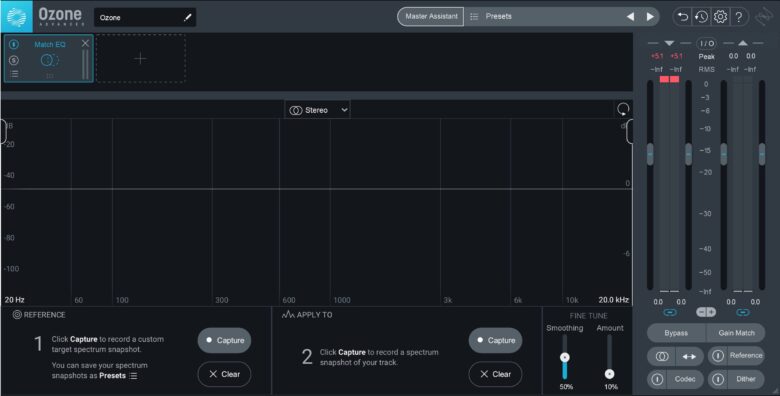Toggle the output gain link icon
Viewport: 780px width, 396px height.
(743, 312)
